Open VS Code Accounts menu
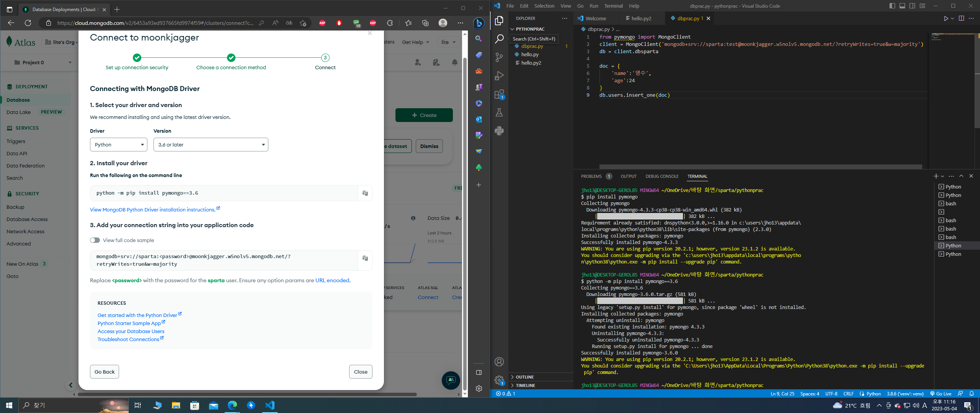The width and height of the screenshot is (980, 413). click(x=499, y=362)
